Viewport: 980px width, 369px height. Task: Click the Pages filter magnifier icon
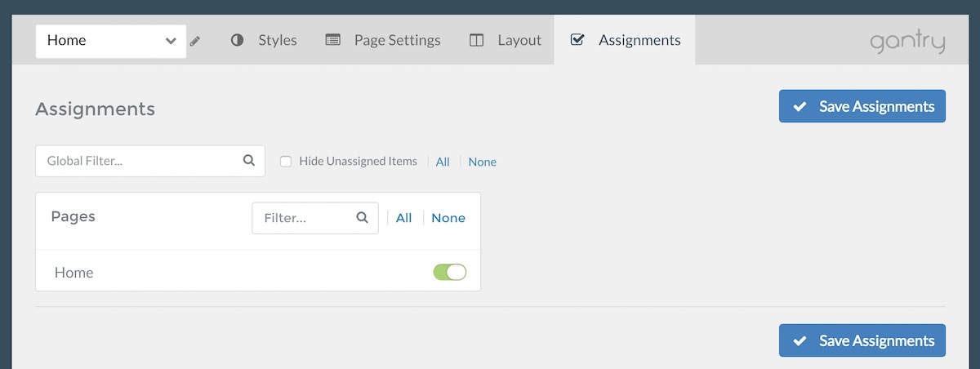363,218
